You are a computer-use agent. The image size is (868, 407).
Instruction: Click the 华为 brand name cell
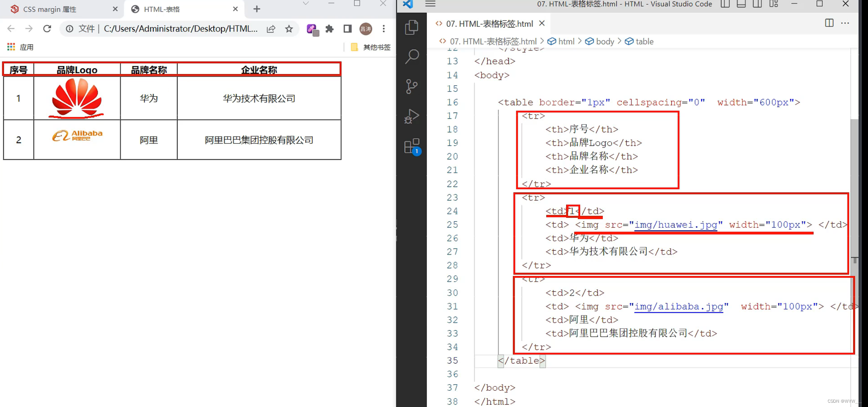[x=149, y=99]
